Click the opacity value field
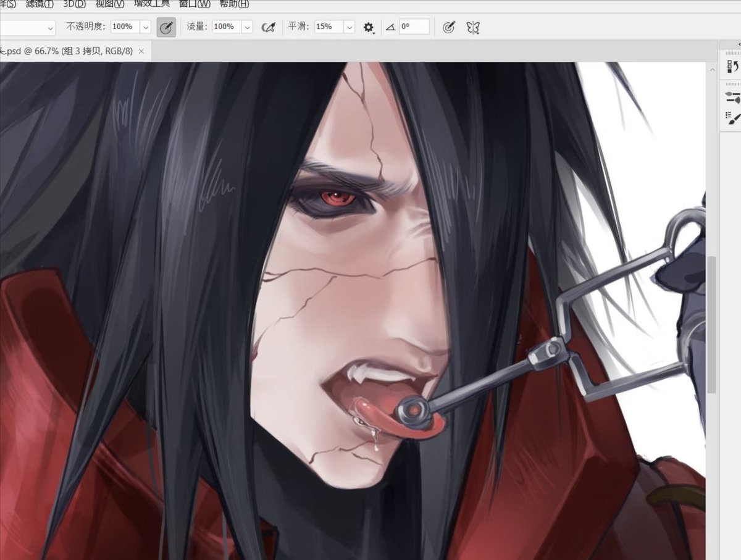 coord(125,27)
